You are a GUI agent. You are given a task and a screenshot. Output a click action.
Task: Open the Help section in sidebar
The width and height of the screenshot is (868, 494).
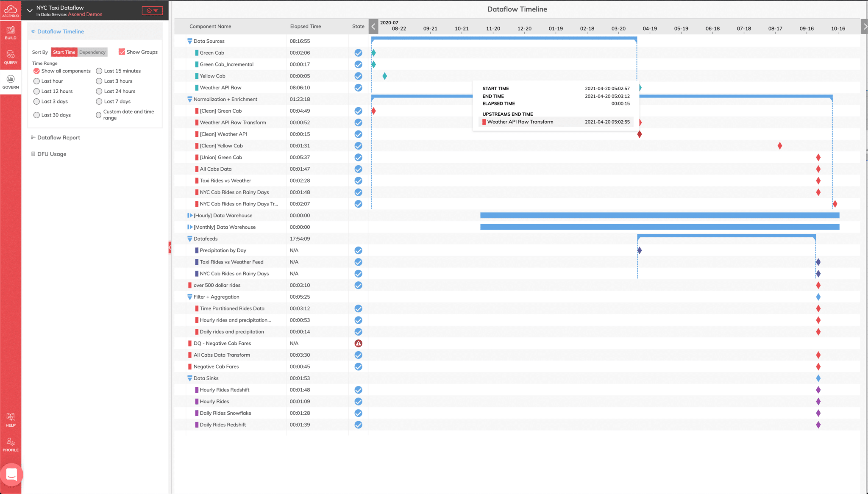point(11,420)
